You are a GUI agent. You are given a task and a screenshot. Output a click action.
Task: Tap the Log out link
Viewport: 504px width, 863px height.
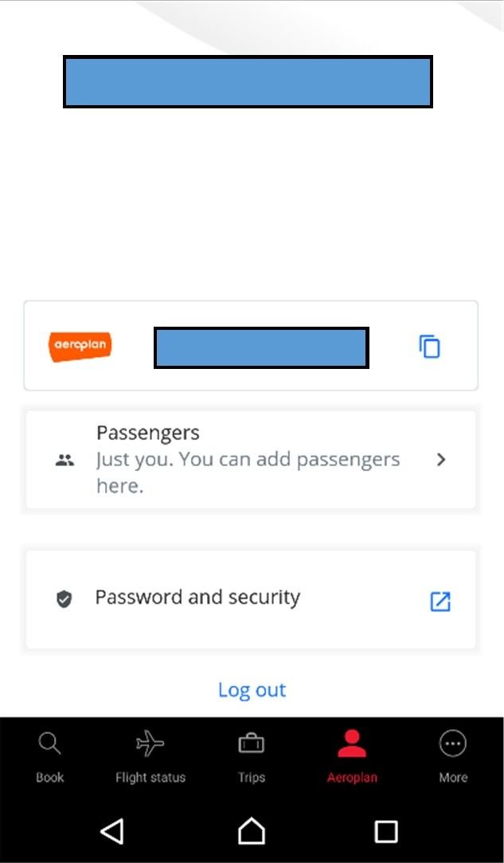click(x=252, y=688)
